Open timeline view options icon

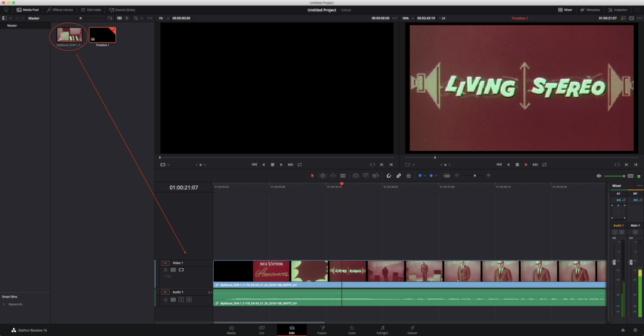coord(447,176)
